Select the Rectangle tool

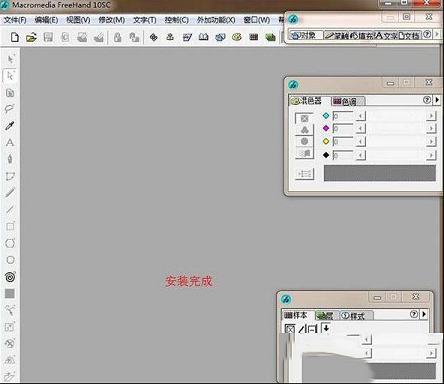coord(10,226)
